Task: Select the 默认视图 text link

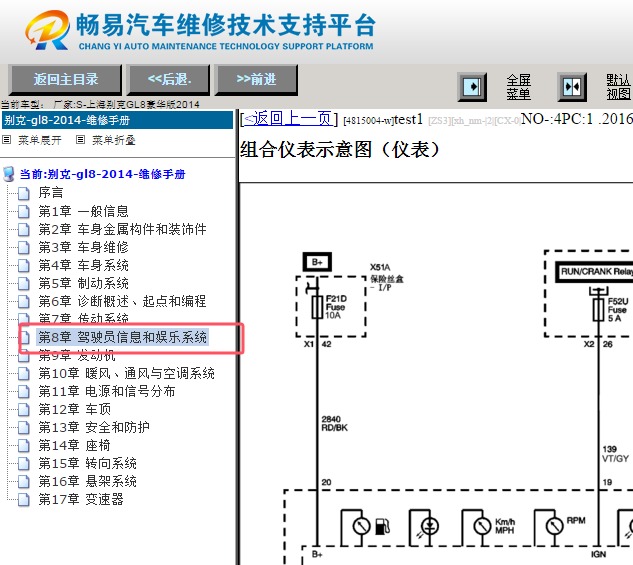Action: pyautogui.click(x=618, y=87)
